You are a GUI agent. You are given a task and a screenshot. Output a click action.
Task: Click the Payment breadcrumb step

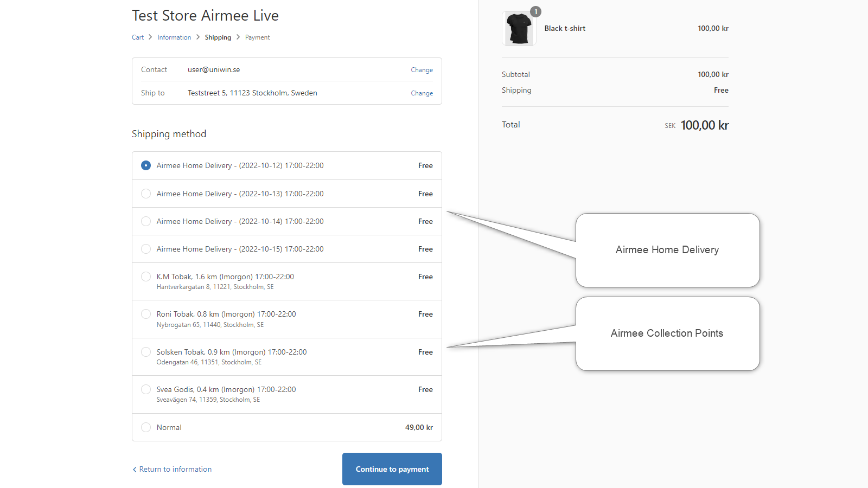257,37
